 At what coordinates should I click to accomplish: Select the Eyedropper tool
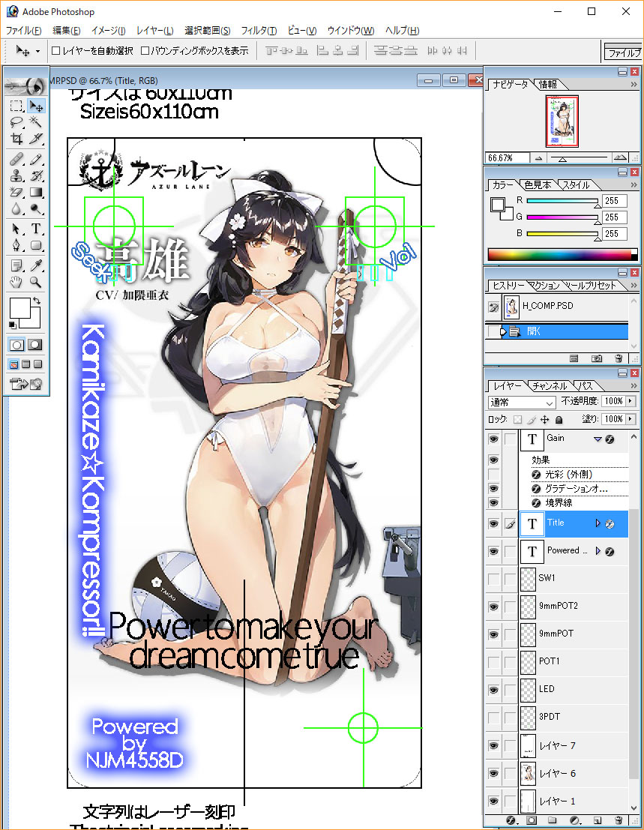[x=35, y=265]
